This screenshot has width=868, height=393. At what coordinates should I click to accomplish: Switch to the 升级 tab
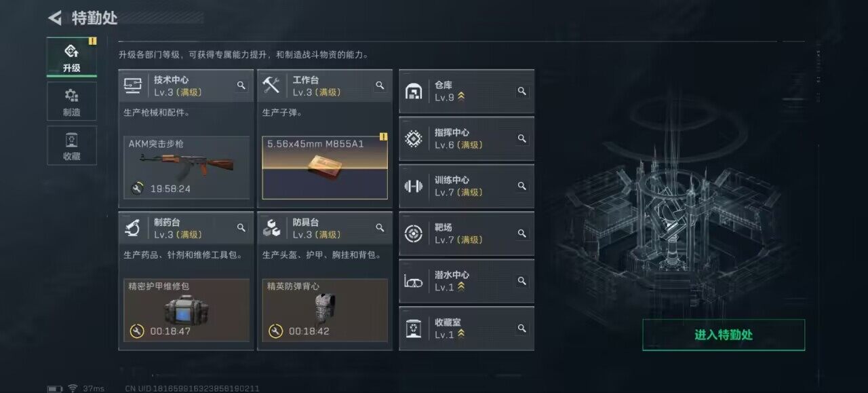click(71, 57)
